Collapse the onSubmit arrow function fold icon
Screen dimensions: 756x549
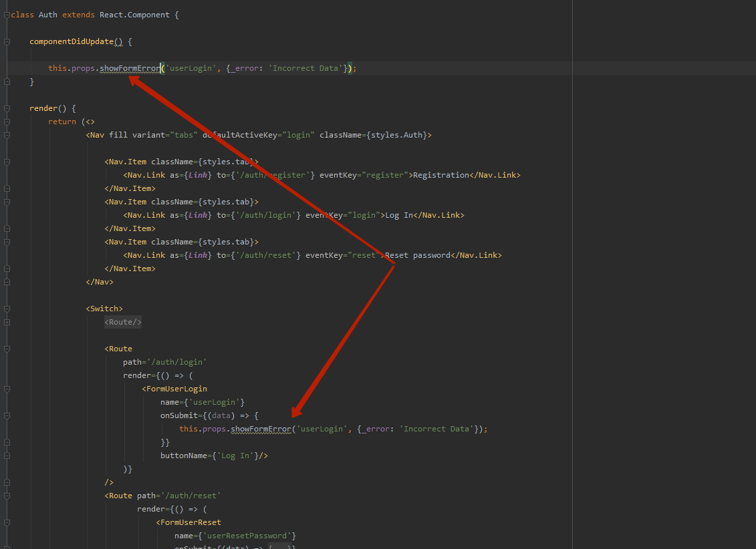coord(7,415)
